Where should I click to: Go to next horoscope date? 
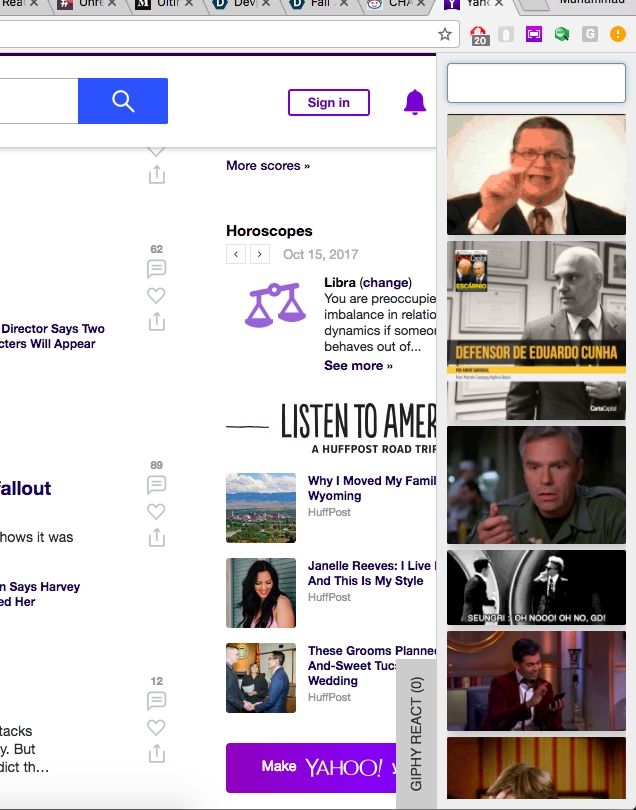(260, 254)
